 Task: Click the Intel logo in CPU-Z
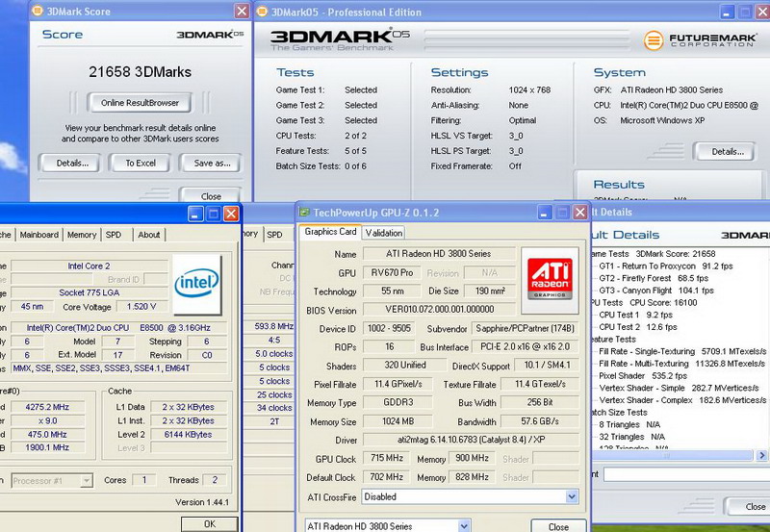point(196,284)
